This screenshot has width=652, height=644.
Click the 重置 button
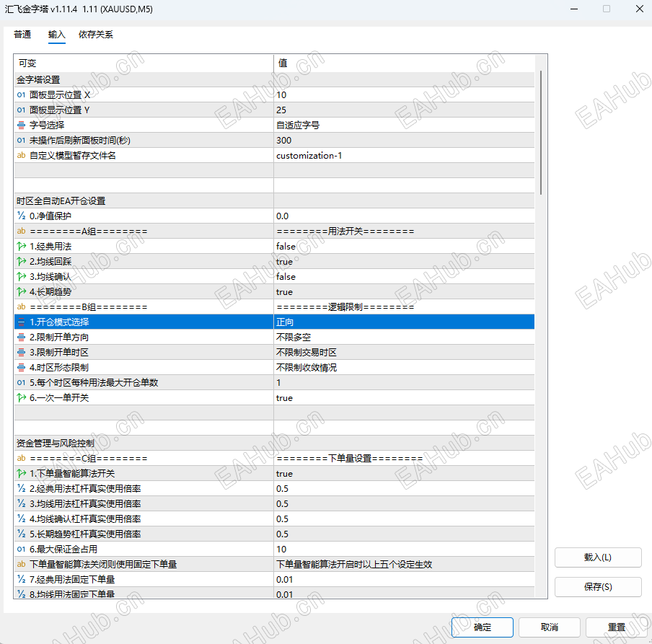(616, 627)
